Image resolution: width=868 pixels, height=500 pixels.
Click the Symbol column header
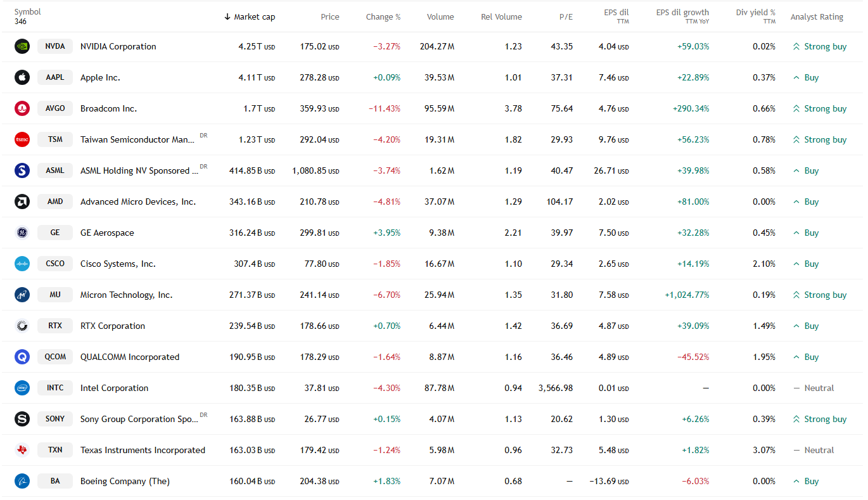click(27, 12)
